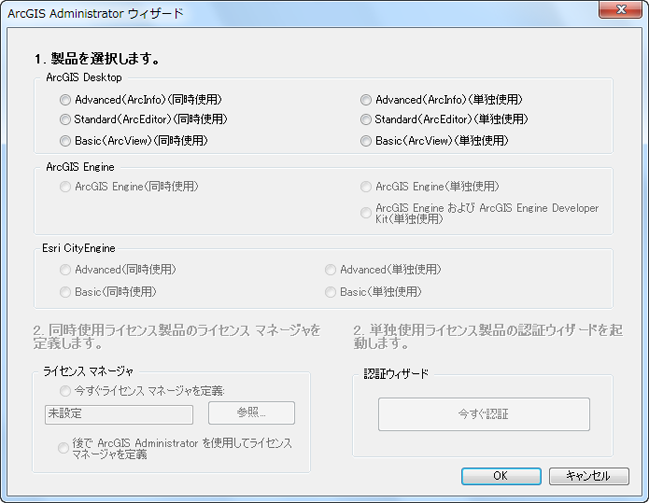Choose ArcGIS Engine Developer Kit(単独使用) option
649x503 pixels.
point(365,213)
